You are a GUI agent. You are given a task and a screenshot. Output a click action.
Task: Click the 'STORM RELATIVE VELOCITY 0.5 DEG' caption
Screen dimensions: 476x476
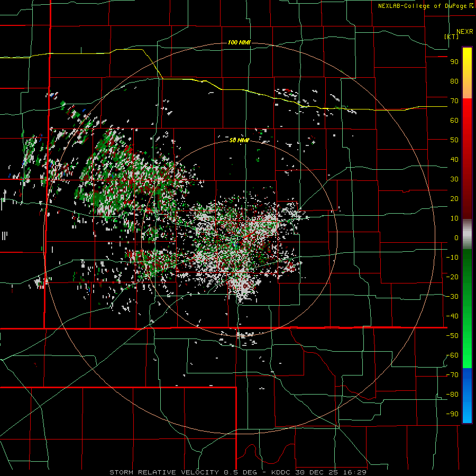(x=183, y=472)
